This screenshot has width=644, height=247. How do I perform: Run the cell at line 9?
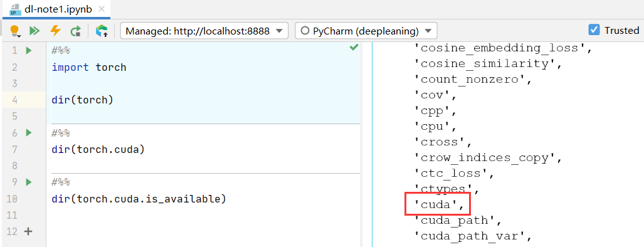[28, 182]
